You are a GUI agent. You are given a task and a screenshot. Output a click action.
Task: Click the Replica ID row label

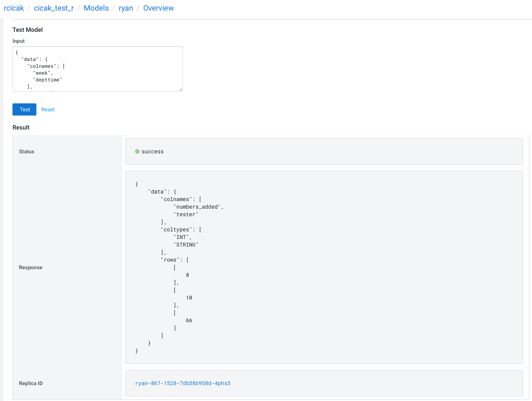(31, 383)
